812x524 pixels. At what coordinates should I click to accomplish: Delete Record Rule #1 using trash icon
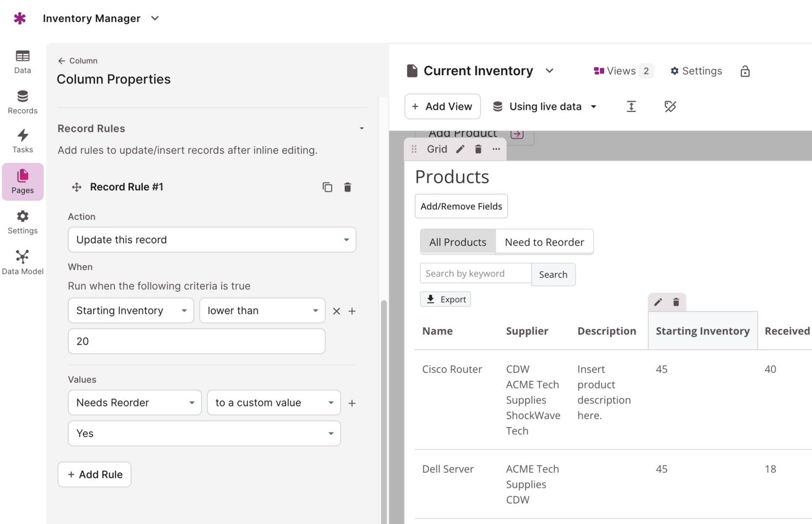click(x=348, y=187)
